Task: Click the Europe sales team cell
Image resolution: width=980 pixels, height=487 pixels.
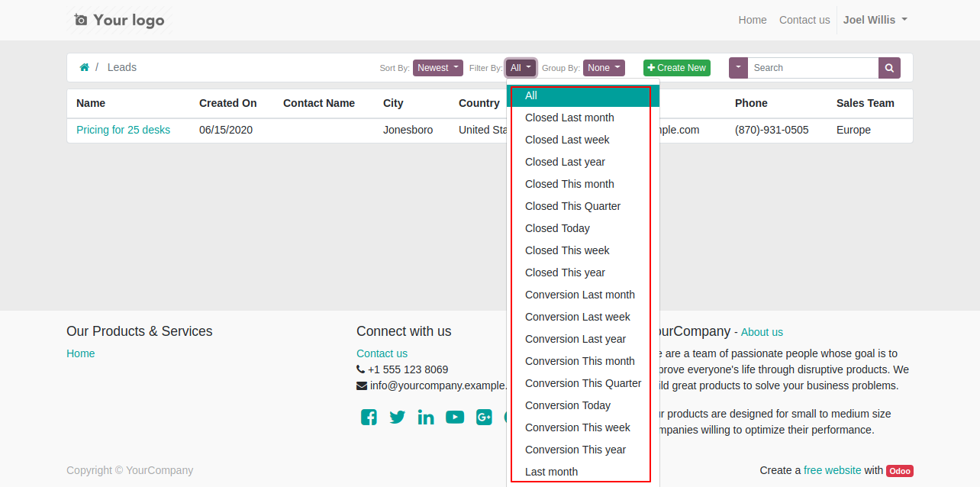Action: (853, 130)
